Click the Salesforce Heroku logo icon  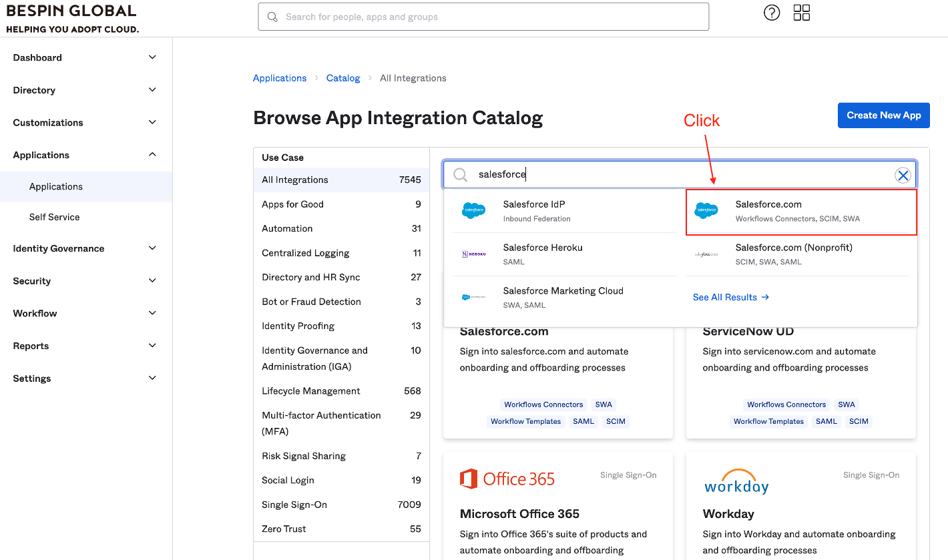coord(474,254)
